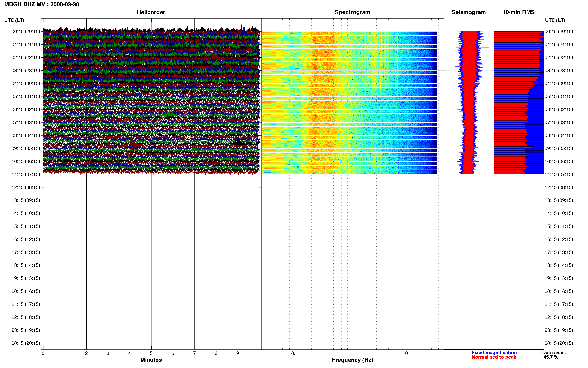Click right axis label '13:15 (09:15)'

[559, 200]
